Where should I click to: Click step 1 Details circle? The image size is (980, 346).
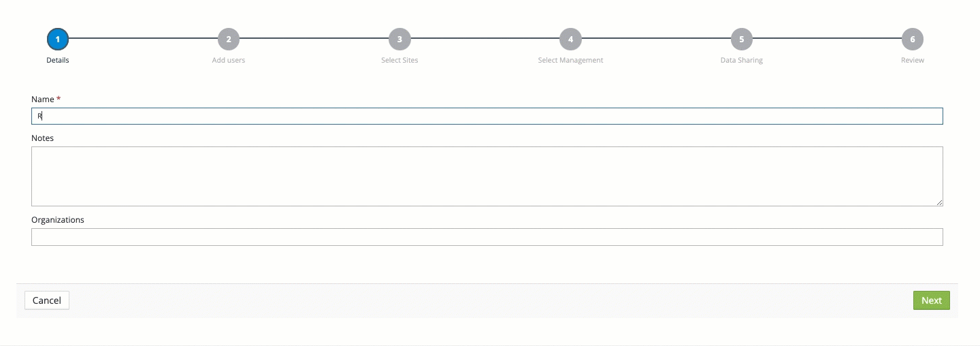click(58, 40)
